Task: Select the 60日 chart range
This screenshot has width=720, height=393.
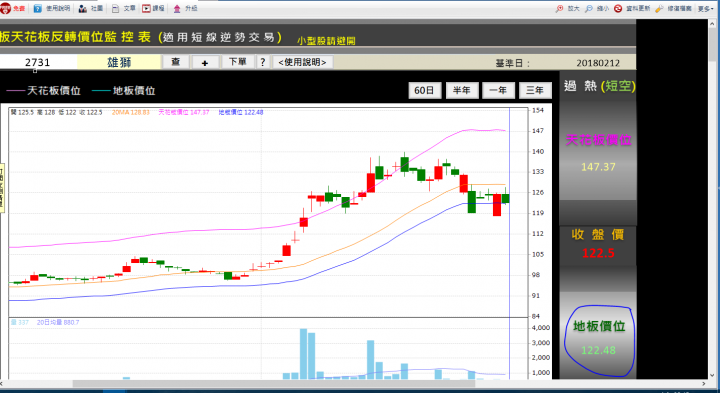Action: tap(425, 90)
